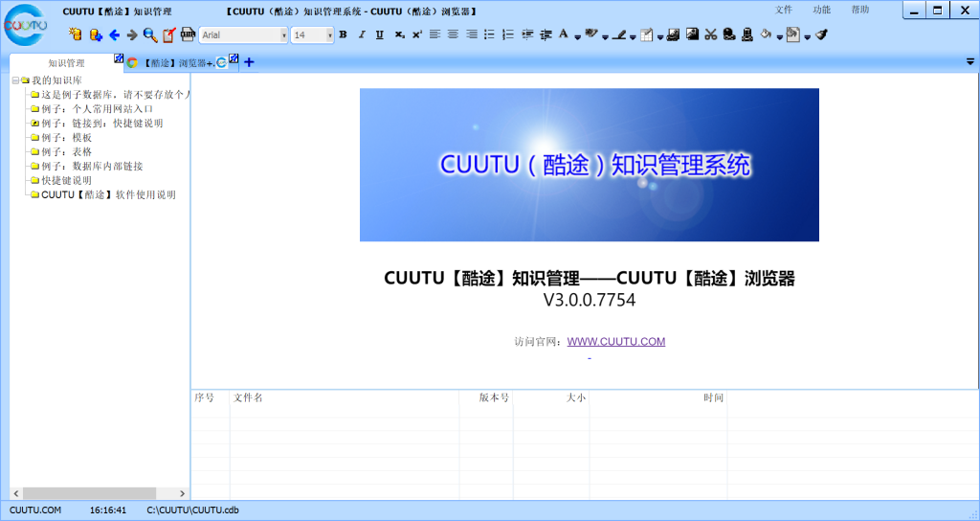Toggle bulleted list

coord(490,35)
